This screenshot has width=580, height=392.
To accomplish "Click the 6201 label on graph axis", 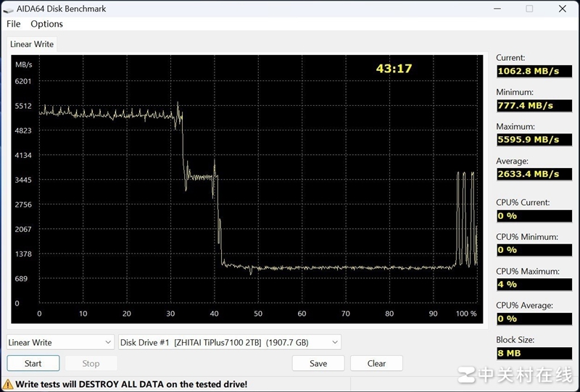I will pos(23,81).
